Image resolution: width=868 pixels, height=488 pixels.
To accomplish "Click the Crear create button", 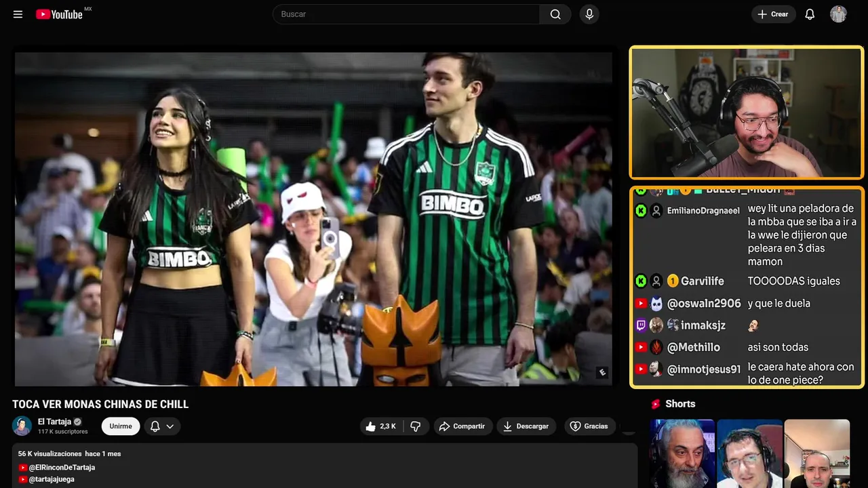I will pyautogui.click(x=773, y=14).
